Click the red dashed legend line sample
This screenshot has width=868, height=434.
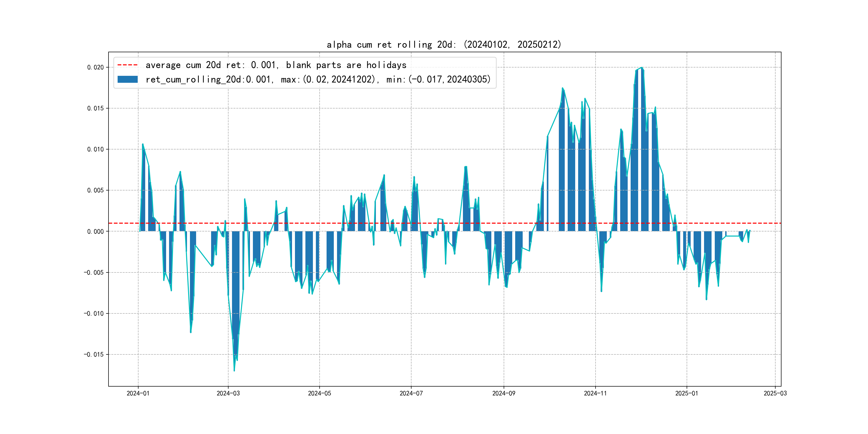[x=127, y=65]
